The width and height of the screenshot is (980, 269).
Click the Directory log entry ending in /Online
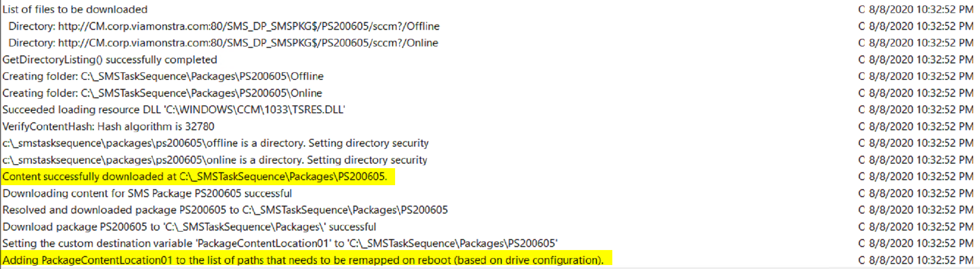click(x=223, y=43)
